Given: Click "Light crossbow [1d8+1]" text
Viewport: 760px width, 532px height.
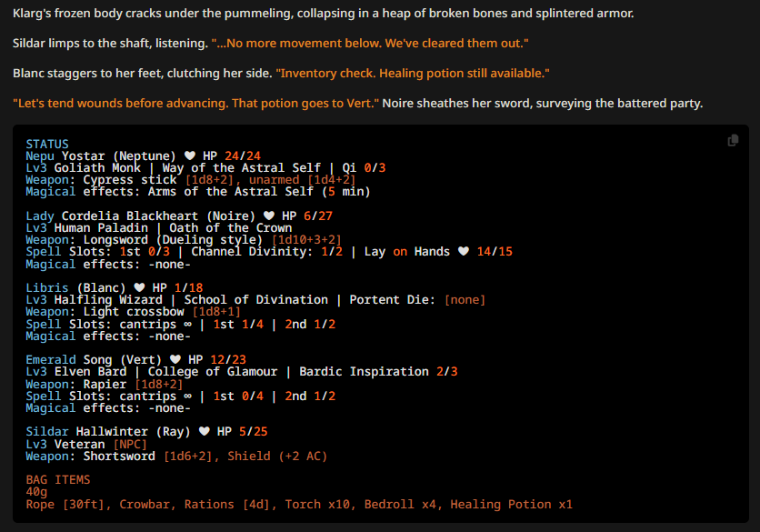Looking at the screenshot, I should (162, 311).
